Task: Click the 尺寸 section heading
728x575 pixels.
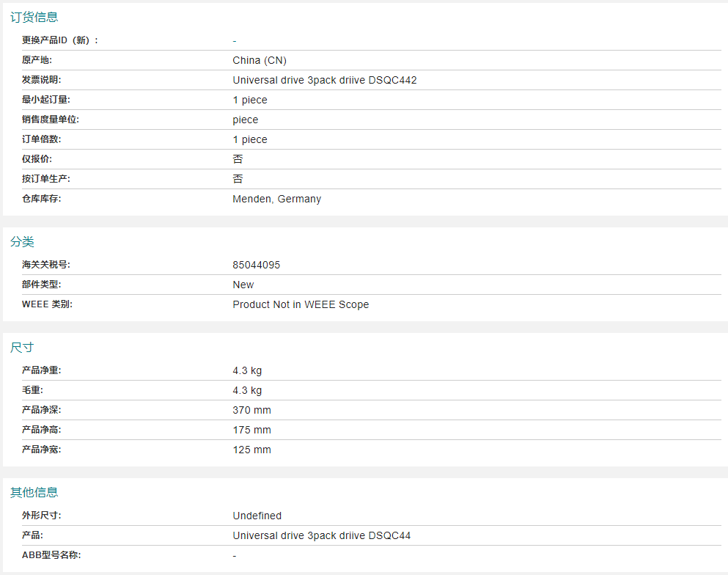Action: click(22, 348)
